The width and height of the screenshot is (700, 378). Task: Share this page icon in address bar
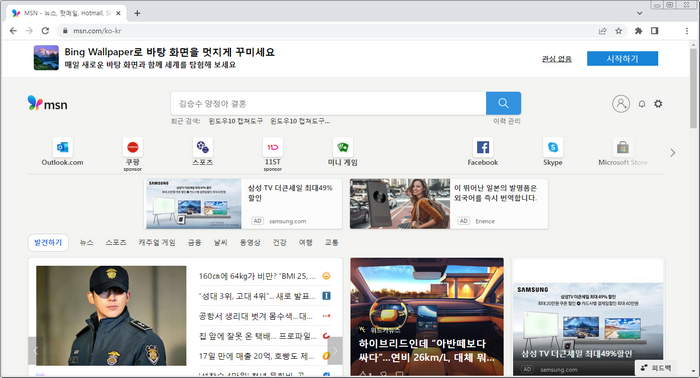click(603, 31)
